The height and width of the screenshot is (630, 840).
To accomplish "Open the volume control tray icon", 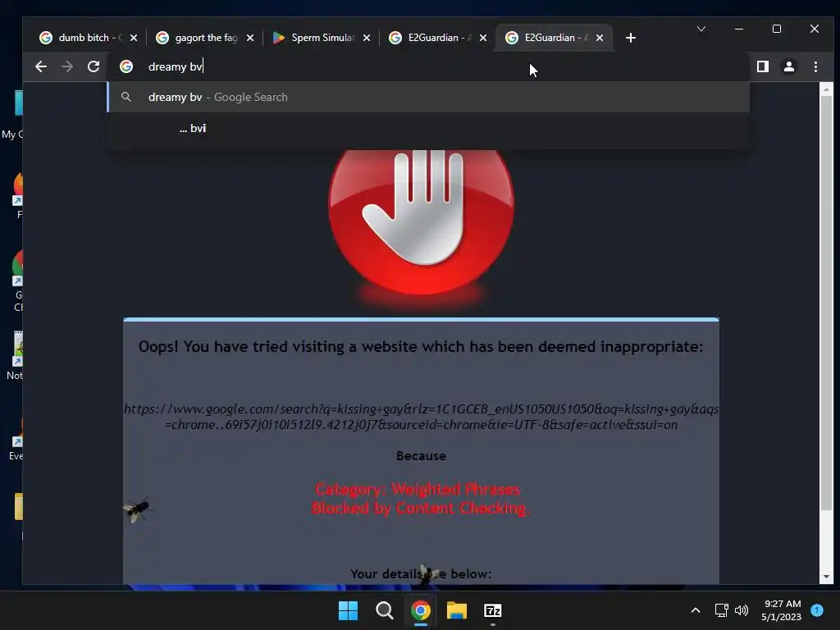I will [742, 610].
